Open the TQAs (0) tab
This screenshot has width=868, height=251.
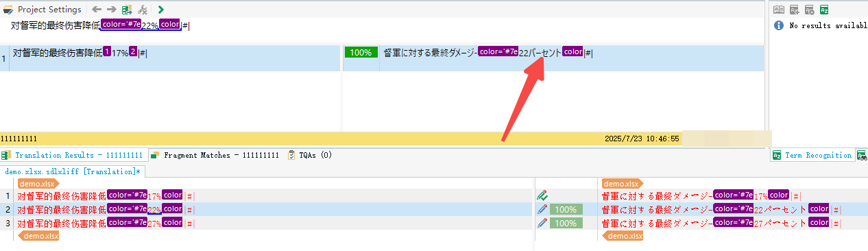[310, 155]
